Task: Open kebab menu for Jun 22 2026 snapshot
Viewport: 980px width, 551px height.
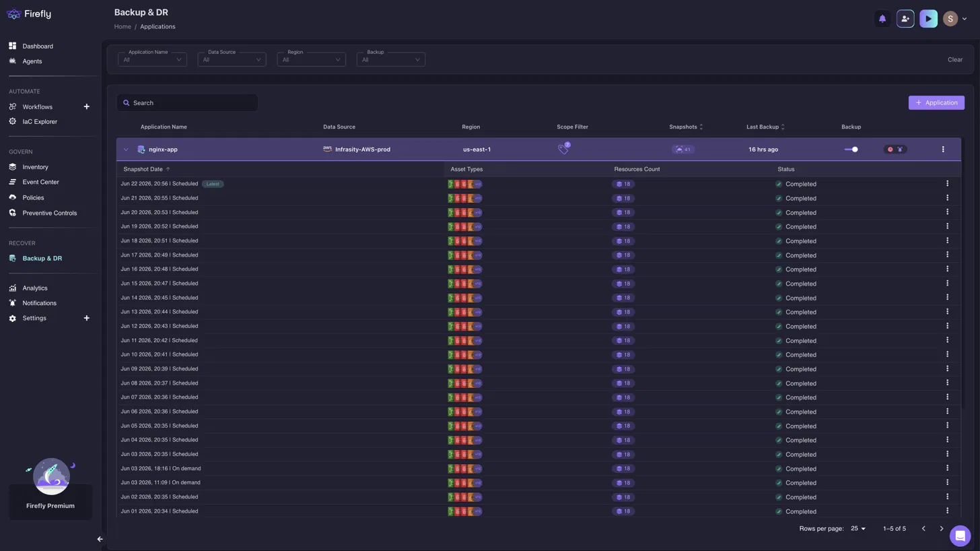Action: [947, 183]
